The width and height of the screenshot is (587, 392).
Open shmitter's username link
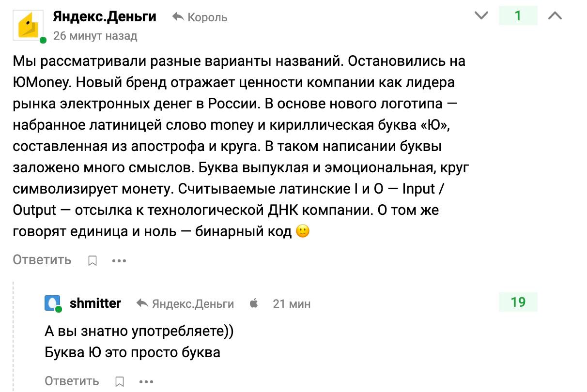95,303
